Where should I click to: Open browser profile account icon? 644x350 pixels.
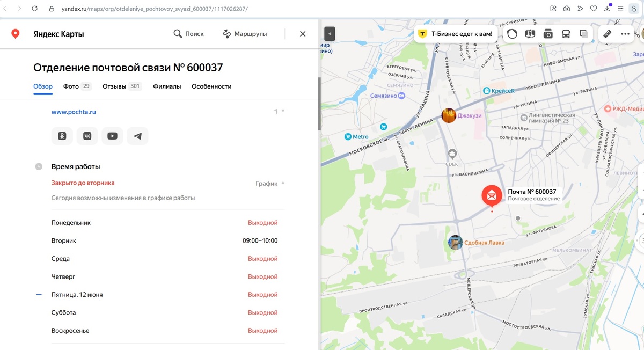click(634, 9)
